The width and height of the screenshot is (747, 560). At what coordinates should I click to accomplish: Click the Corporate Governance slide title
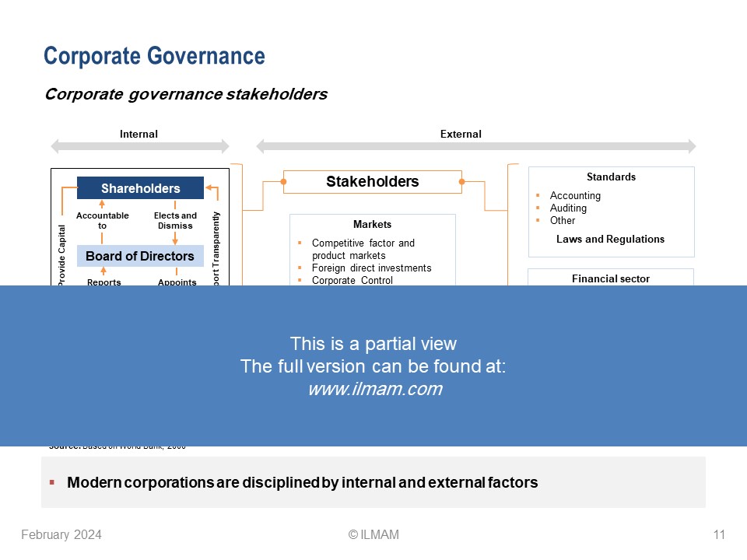tap(154, 57)
